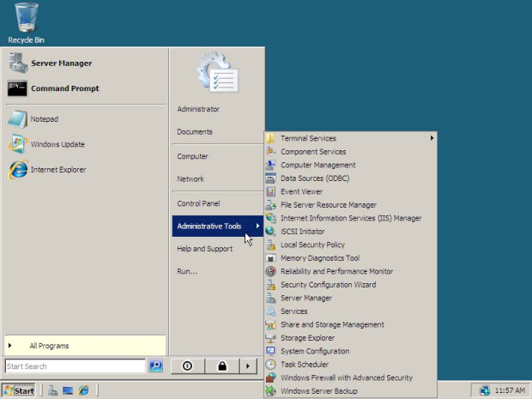
Task: Click the IIS Manager icon
Action: [x=270, y=218]
